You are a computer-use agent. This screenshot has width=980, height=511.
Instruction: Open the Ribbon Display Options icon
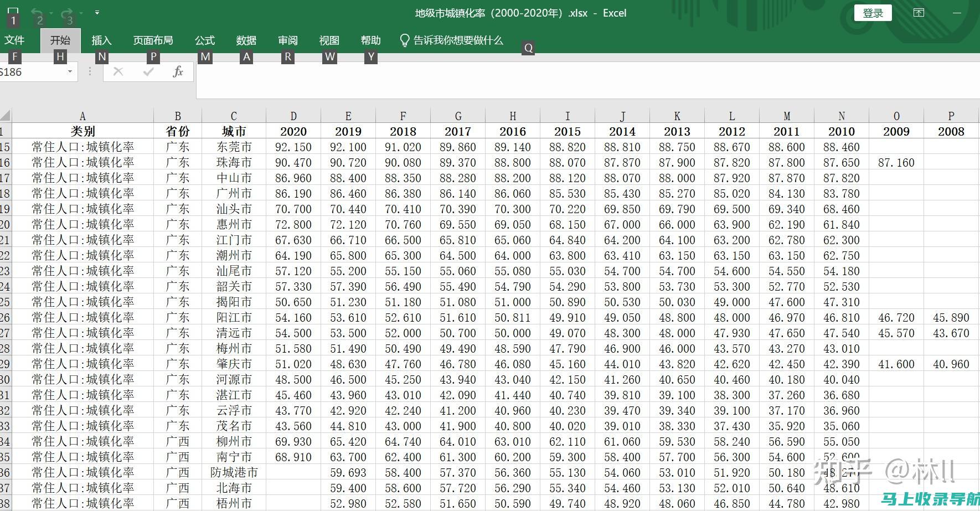919,13
